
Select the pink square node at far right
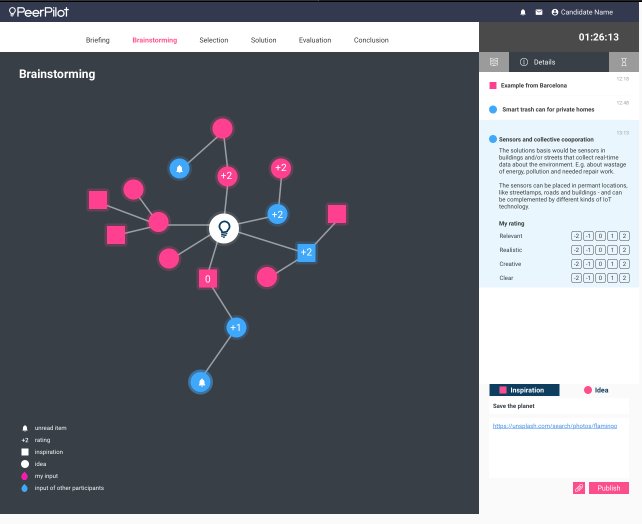point(337,214)
